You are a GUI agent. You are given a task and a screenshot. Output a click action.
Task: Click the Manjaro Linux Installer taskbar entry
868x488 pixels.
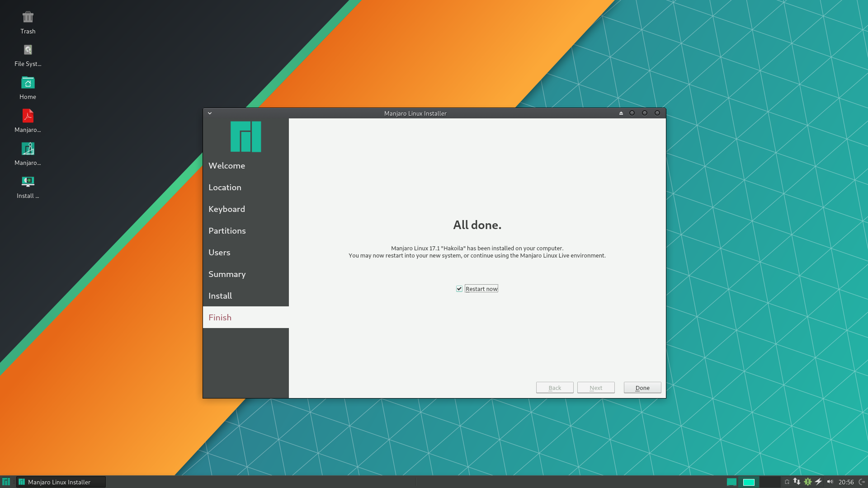[x=61, y=482]
